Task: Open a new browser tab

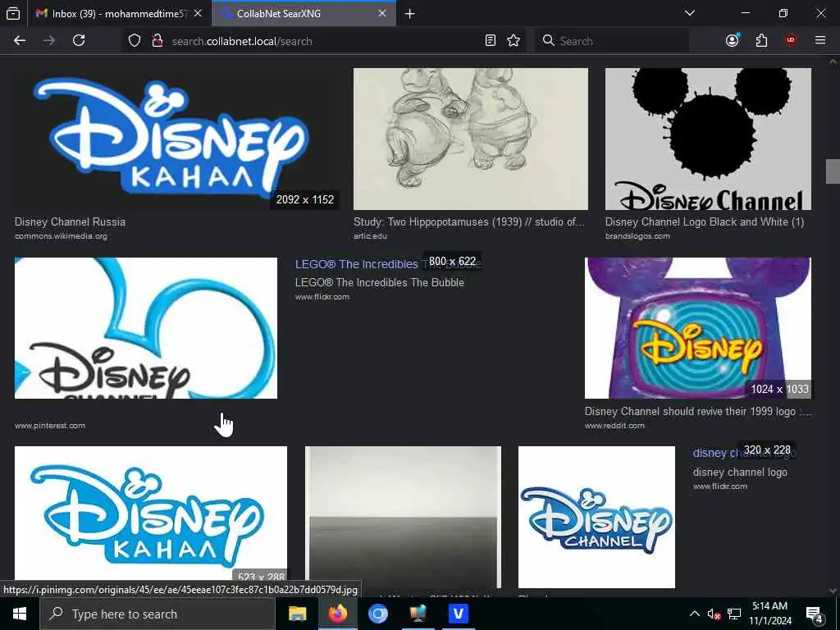Action: click(x=410, y=14)
